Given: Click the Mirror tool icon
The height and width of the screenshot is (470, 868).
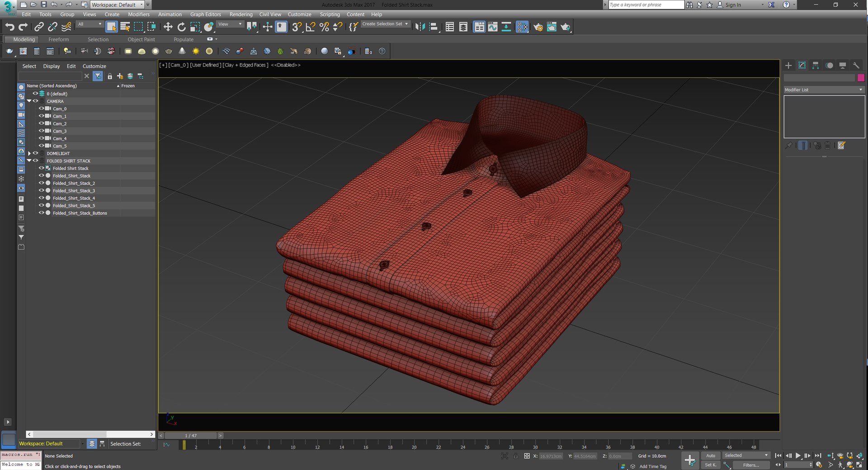Looking at the screenshot, I should [420, 27].
